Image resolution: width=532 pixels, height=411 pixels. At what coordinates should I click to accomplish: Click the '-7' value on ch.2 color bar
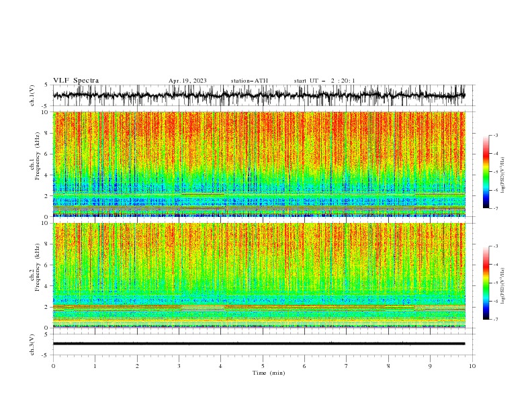pos(496,320)
